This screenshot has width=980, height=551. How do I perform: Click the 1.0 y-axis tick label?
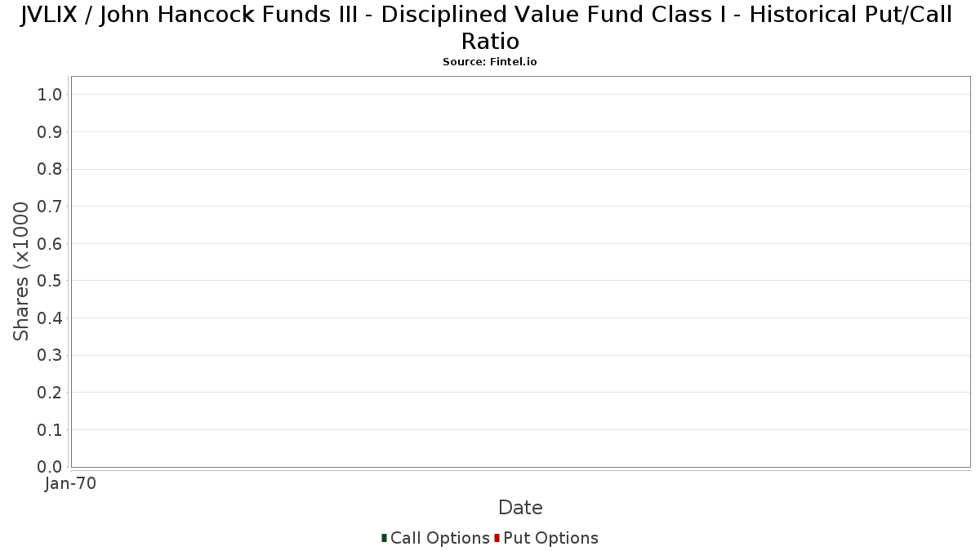point(50,95)
